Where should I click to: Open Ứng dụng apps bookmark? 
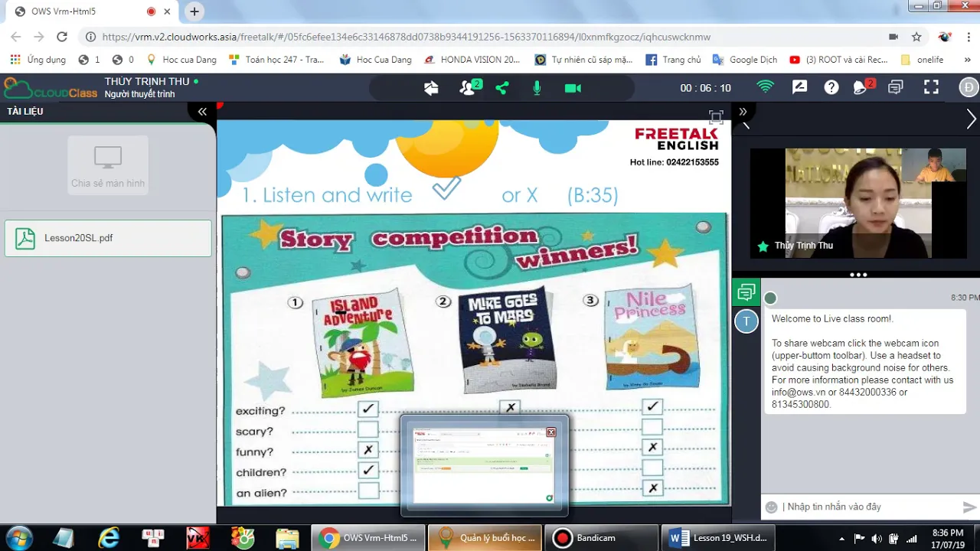point(38,60)
